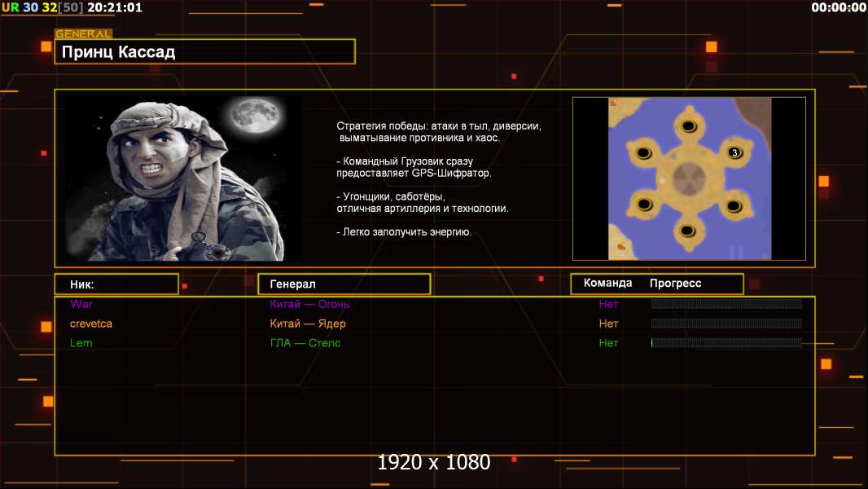Image resolution: width=868 pixels, height=489 pixels.
Task: Click "ГЛА — Стелс" general entry
Action: click(x=305, y=343)
